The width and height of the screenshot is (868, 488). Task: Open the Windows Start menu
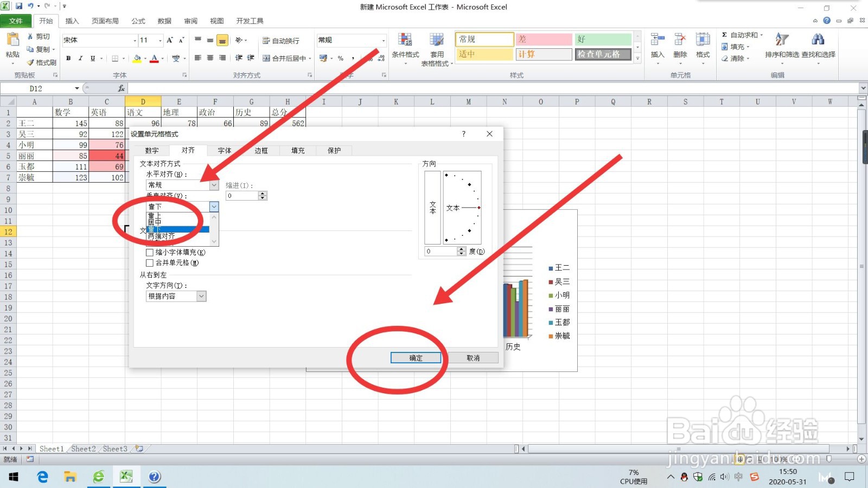click(14, 477)
